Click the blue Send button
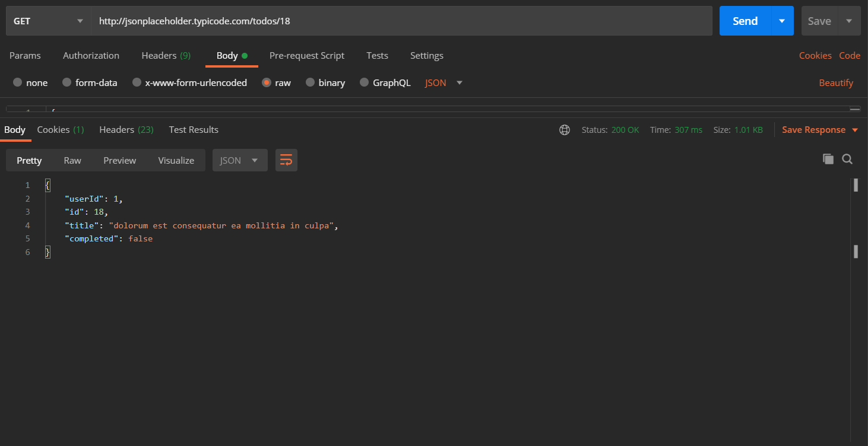This screenshot has height=446, width=868. [x=745, y=21]
